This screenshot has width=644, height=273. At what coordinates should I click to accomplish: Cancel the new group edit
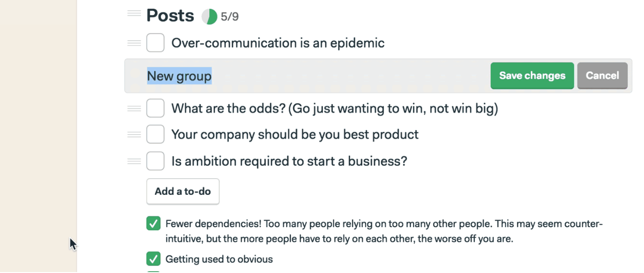click(x=602, y=75)
